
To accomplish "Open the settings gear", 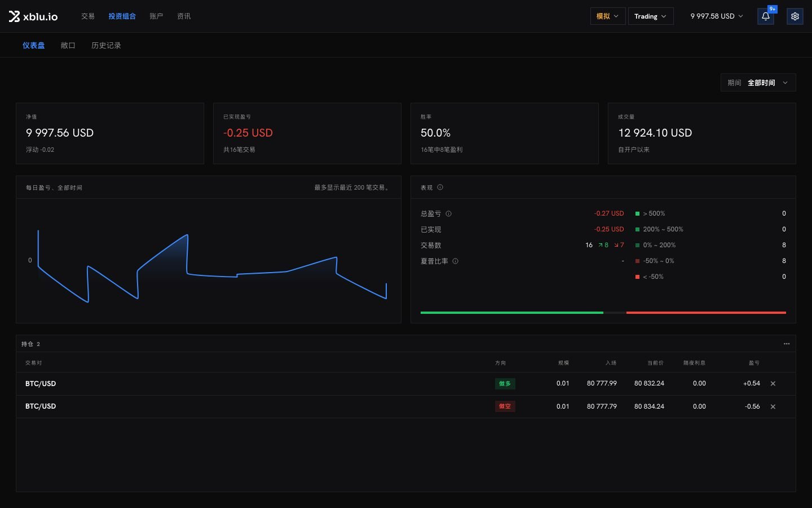I will (795, 16).
